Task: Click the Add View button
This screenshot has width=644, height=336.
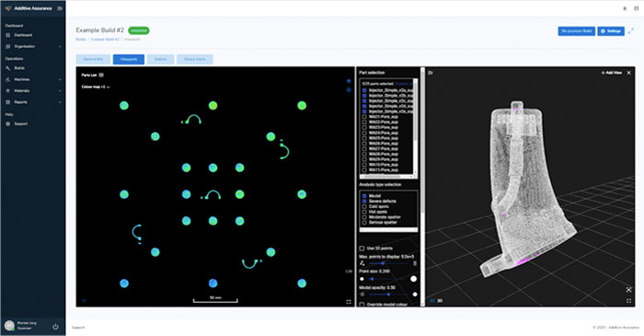Action: click(612, 73)
